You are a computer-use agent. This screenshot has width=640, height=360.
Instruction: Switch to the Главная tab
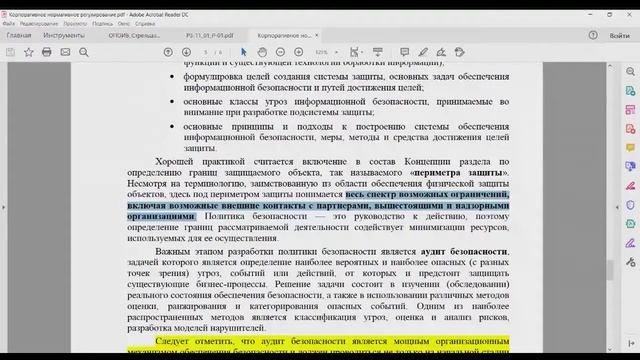(19, 36)
